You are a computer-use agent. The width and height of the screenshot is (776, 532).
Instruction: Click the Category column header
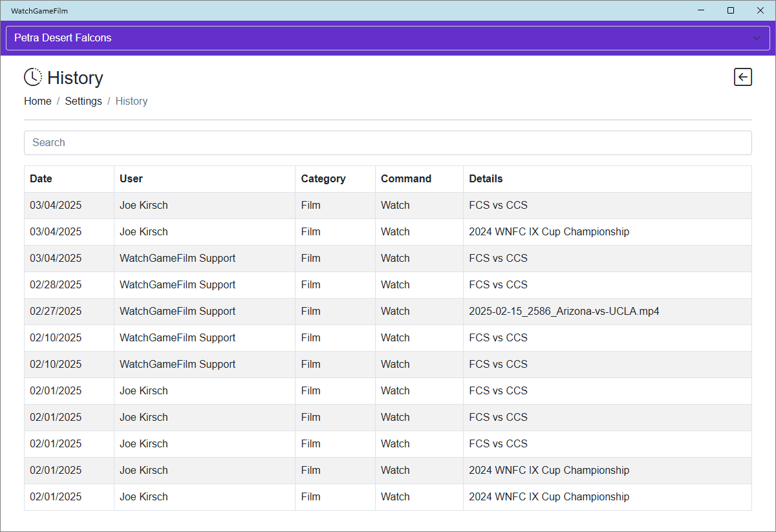[323, 179]
